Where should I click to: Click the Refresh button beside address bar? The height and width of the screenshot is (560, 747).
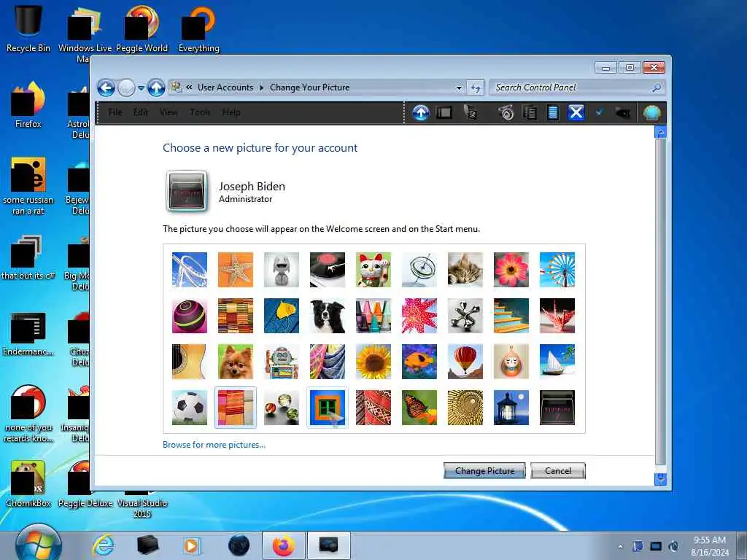(x=476, y=87)
